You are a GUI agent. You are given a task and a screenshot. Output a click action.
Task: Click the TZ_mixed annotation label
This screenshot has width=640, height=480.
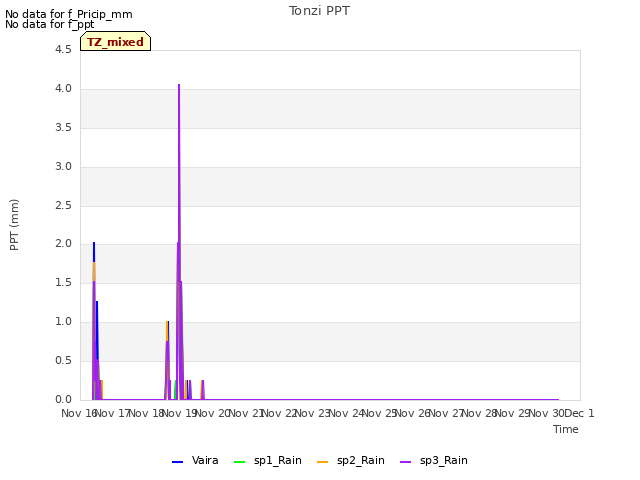(x=116, y=42)
